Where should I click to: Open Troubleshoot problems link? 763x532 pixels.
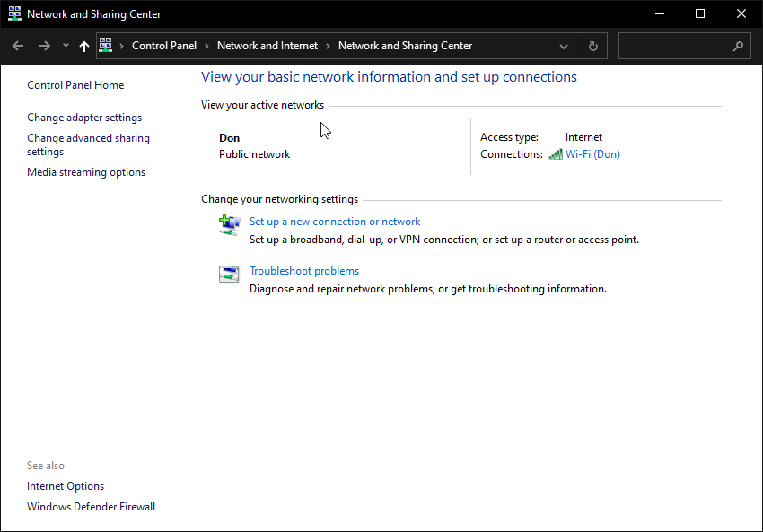pyautogui.click(x=304, y=271)
